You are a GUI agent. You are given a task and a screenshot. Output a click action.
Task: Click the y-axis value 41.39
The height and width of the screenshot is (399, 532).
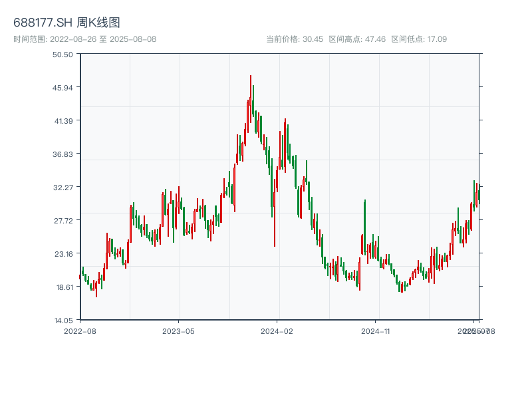63,121
